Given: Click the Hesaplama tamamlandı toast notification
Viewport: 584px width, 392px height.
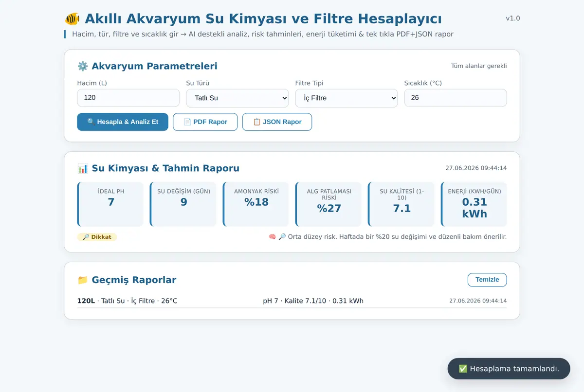Looking at the screenshot, I should [509, 369].
